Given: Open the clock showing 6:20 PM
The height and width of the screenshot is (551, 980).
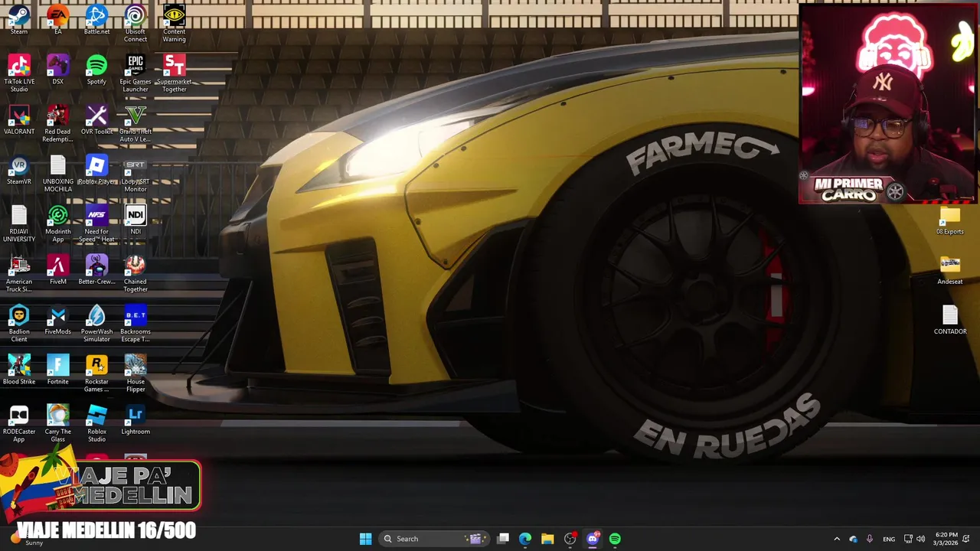Looking at the screenshot, I should 946,539.
